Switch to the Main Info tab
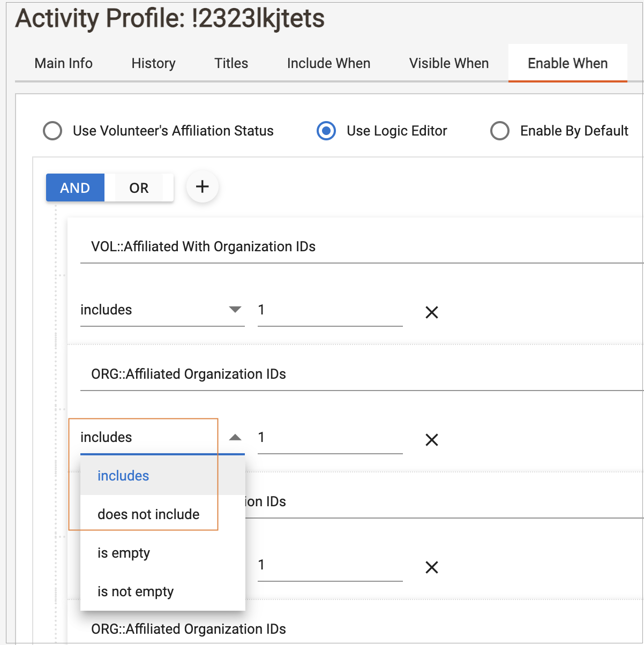The height and width of the screenshot is (645, 644). click(x=63, y=63)
